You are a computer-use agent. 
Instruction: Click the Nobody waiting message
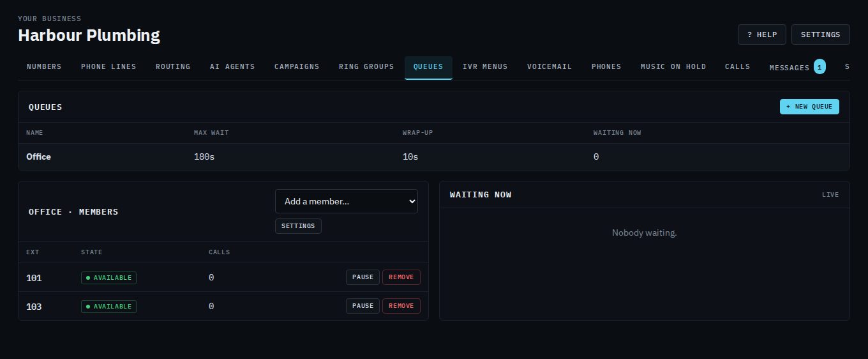(x=645, y=233)
